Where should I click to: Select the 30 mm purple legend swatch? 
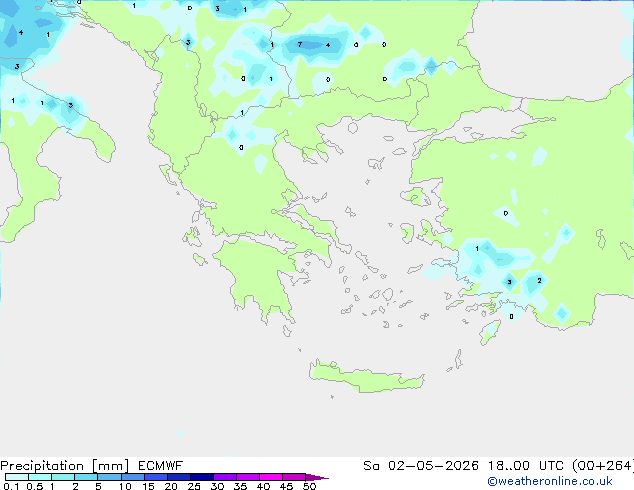point(224,477)
